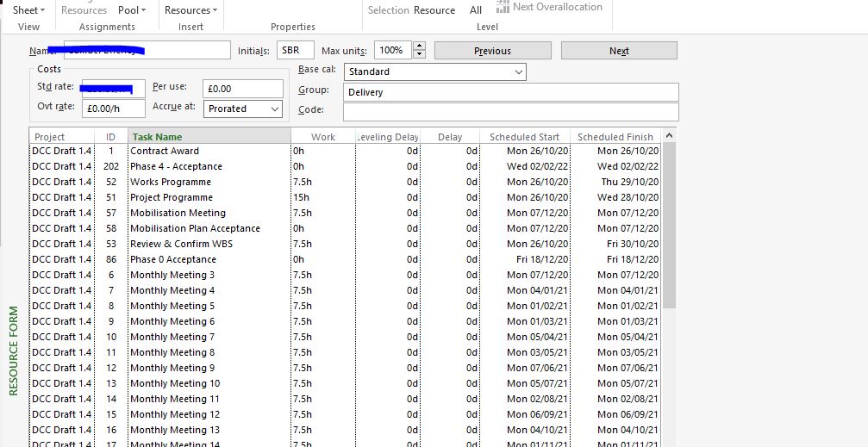Image resolution: width=868 pixels, height=447 pixels.
Task: Click scheduled finish 'Fri 30/10/20'
Action: (633, 244)
